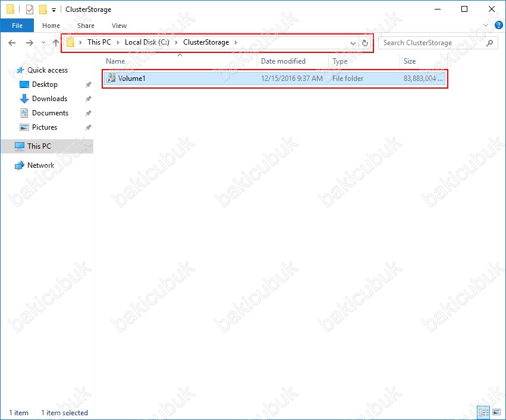
Task: Switch to Large icons view layout
Action: pos(496,412)
